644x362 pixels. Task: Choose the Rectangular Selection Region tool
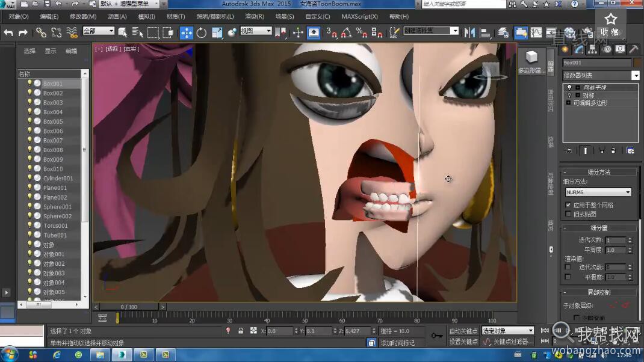click(153, 32)
